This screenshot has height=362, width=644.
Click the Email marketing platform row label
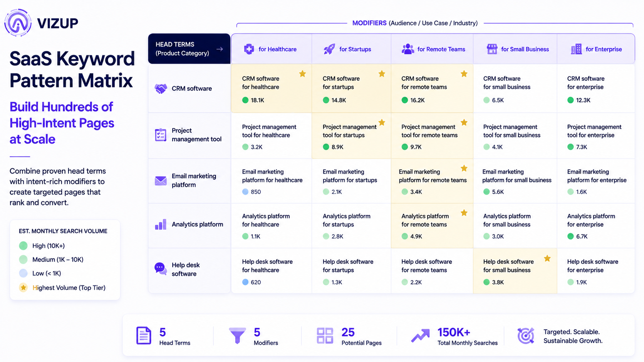pos(194,180)
